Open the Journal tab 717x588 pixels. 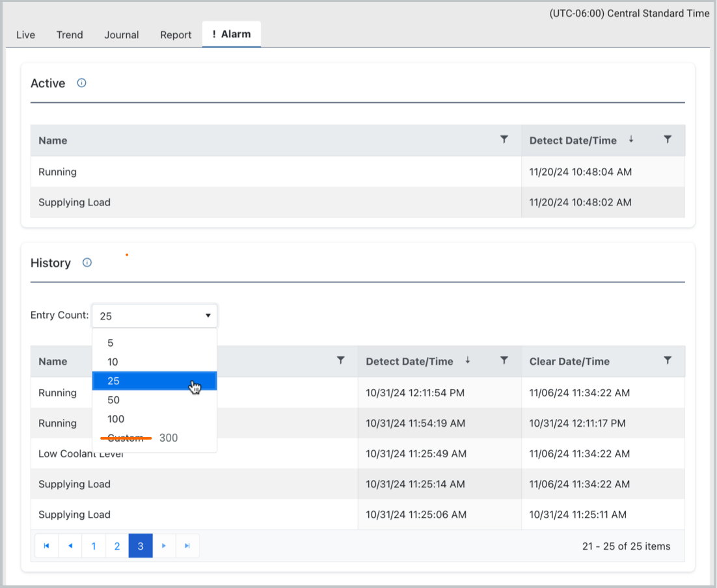122,35
